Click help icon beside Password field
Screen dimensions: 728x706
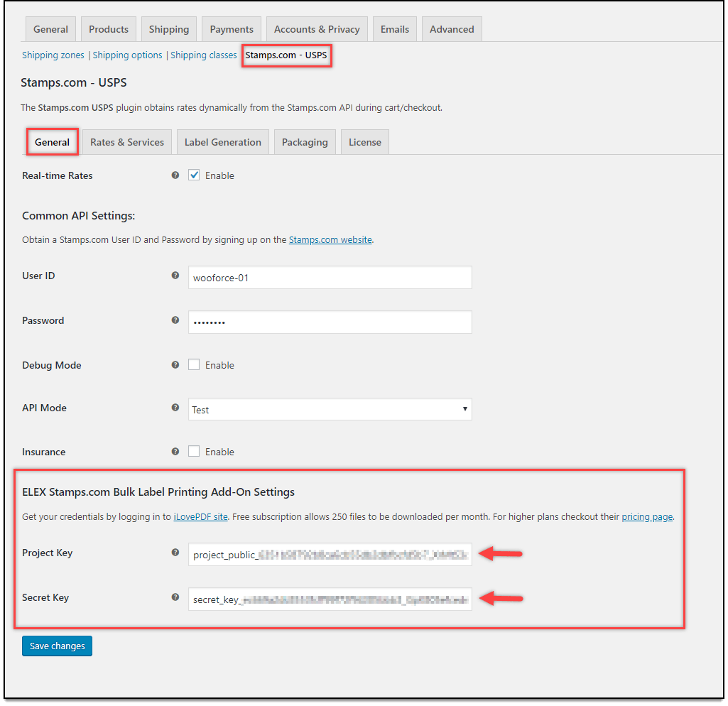175,320
